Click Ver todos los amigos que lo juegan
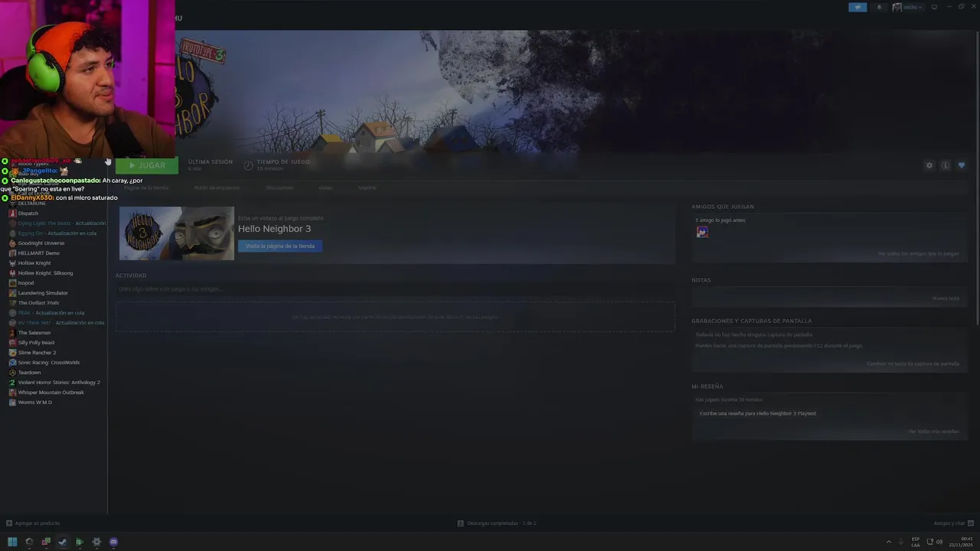Image resolution: width=980 pixels, height=551 pixels. point(918,253)
